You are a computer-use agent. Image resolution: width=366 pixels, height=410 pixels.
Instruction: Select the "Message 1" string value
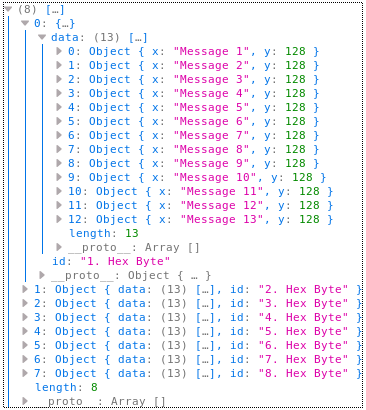[211, 51]
